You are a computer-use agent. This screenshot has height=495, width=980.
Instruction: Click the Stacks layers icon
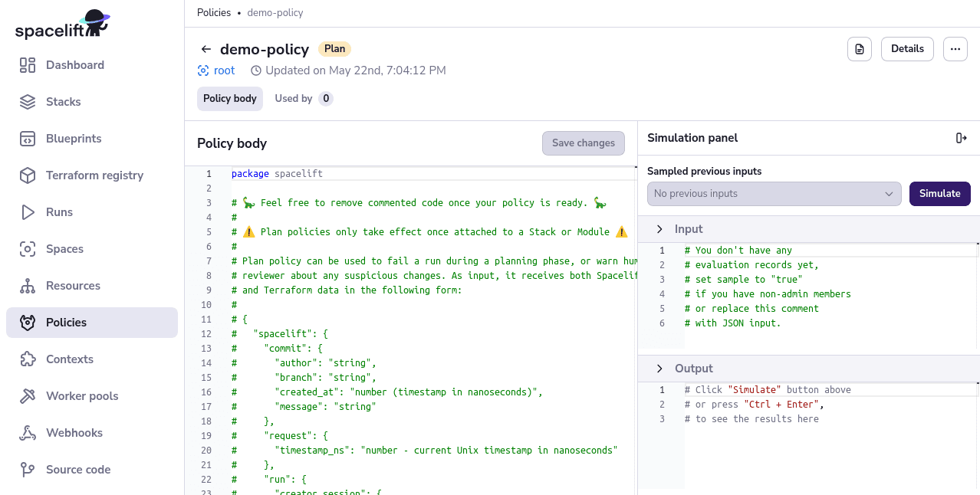pos(28,102)
